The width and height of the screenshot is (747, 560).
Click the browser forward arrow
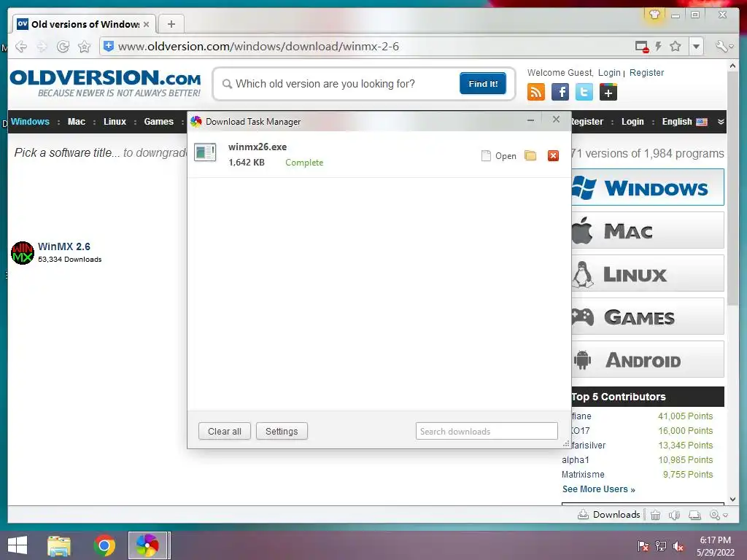tap(42, 46)
